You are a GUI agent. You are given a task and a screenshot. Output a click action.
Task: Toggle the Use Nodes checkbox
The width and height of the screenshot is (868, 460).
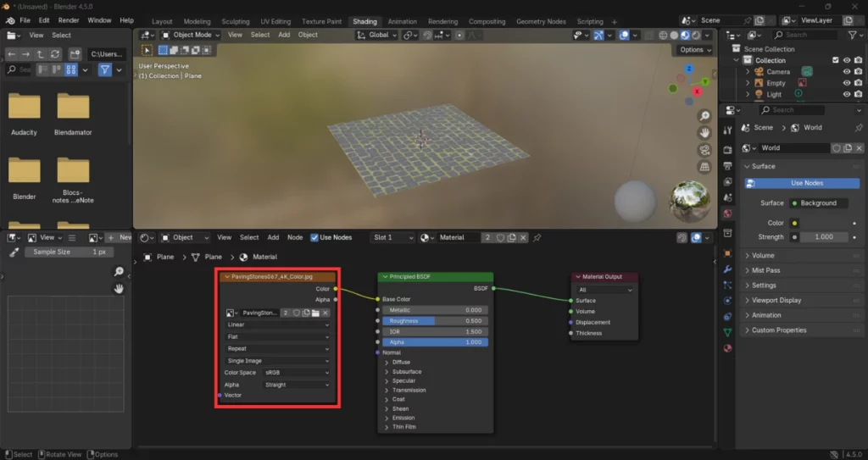click(315, 238)
